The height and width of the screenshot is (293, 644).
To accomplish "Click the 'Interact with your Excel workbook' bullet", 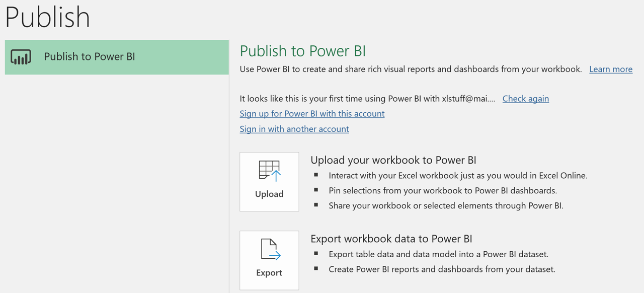I will point(458,176).
